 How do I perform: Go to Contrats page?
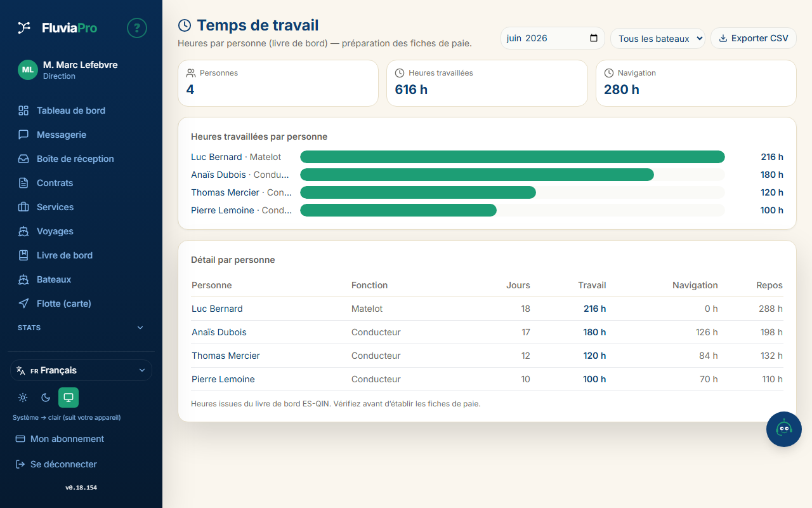81,183
